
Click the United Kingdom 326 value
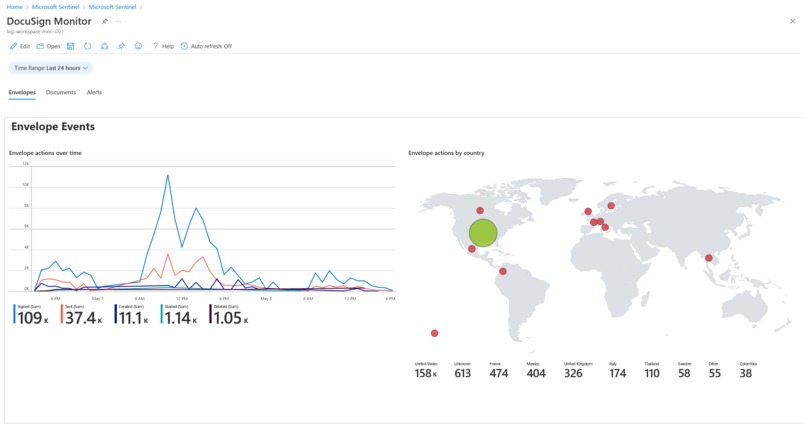(x=573, y=373)
